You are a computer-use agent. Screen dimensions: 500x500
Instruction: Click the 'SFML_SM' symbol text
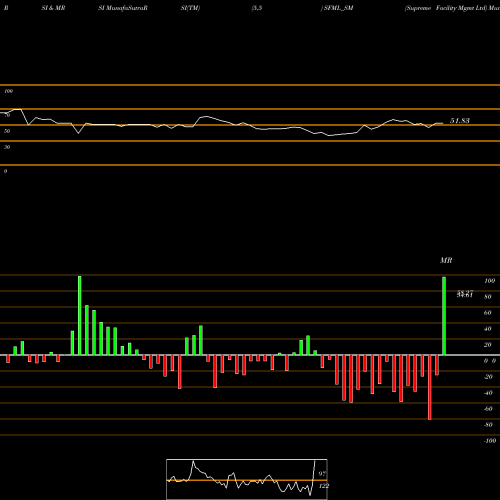(339, 8)
